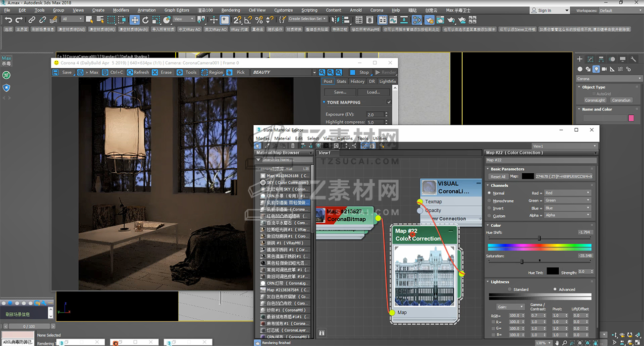Select the Monochrome channel radio button
This screenshot has height=346, width=644.
[x=489, y=201]
